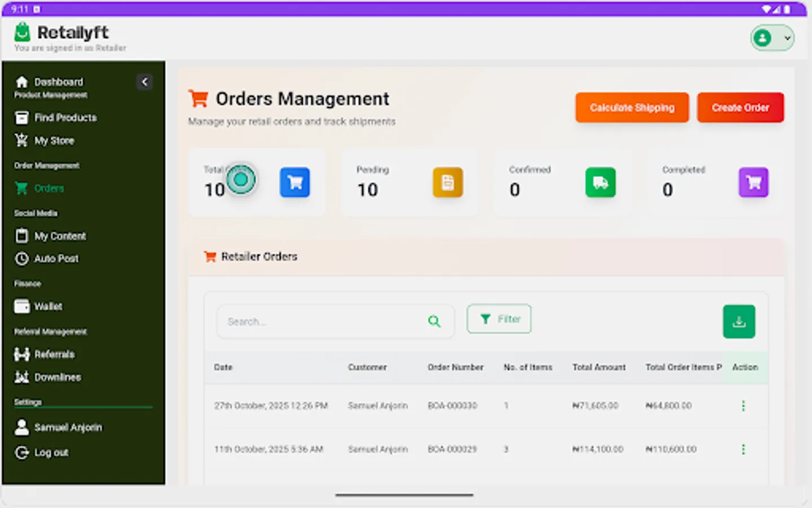Click the yellow Pending document icon
Image resolution: width=812 pixels, height=508 pixels.
(448, 182)
